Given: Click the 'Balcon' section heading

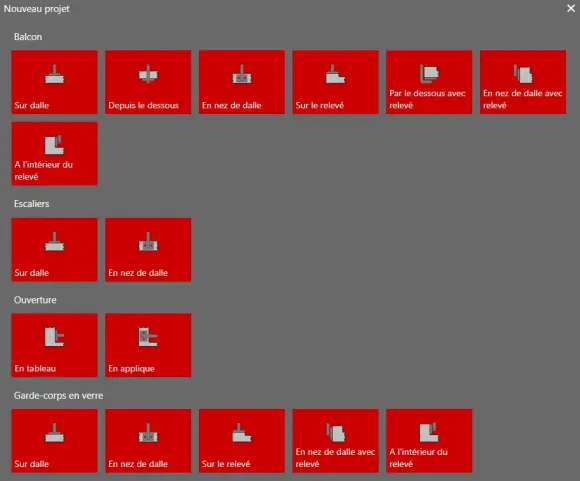Looking at the screenshot, I should (x=28, y=37).
